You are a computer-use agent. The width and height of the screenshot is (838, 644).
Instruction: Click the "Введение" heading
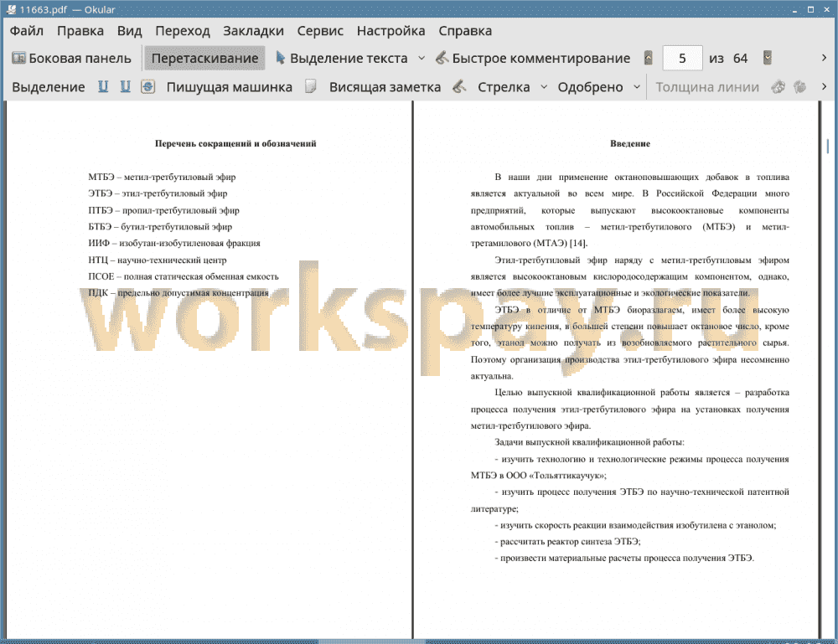point(630,144)
